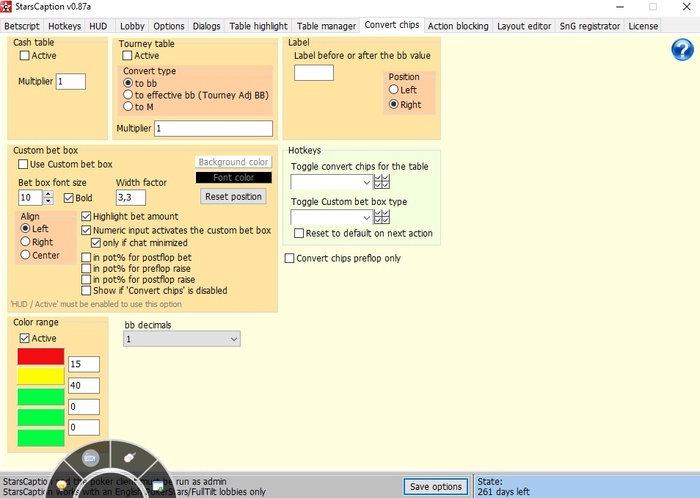Screen dimensions: 700x498
Task: Open the bb decimals dropdown
Action: pos(182,339)
